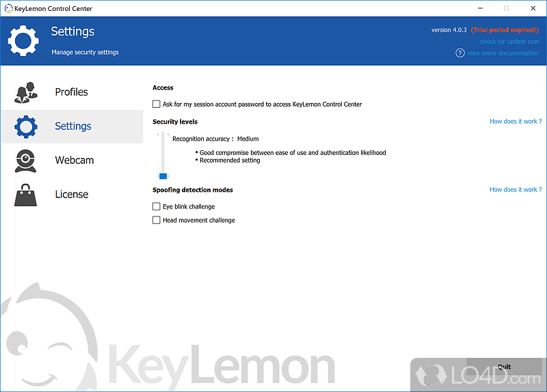547x392 pixels.
Task: Click the Webcam camera icon in sidebar
Action: [x=25, y=160]
